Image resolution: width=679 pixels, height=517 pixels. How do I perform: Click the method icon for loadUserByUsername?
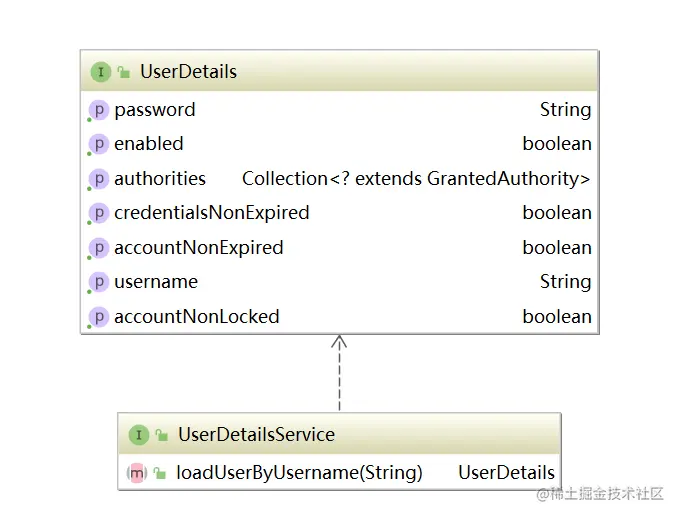click(x=137, y=473)
